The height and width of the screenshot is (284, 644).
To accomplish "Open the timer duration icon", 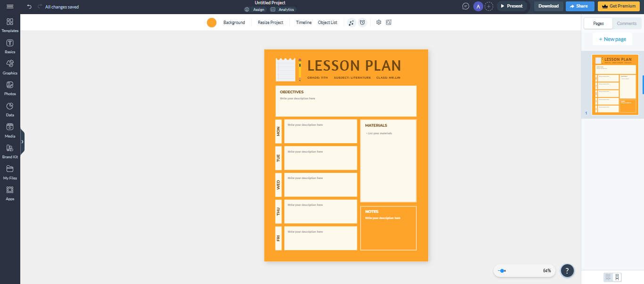I will [363, 22].
